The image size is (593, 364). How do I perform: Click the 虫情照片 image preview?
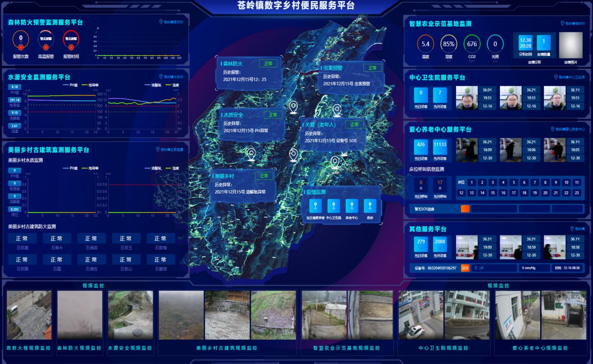point(571,45)
